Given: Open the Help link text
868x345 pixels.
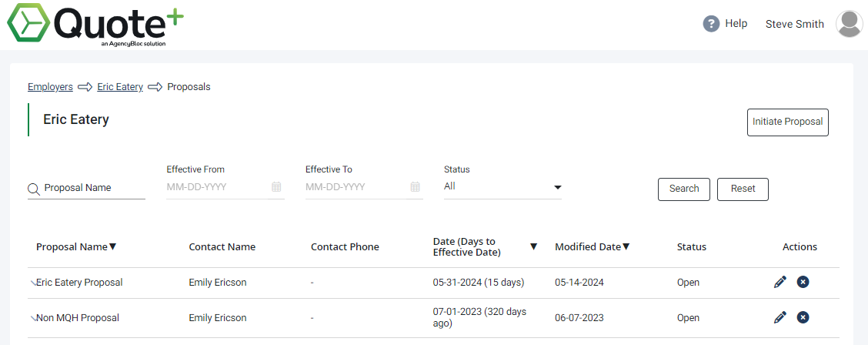Looking at the screenshot, I should (x=736, y=24).
